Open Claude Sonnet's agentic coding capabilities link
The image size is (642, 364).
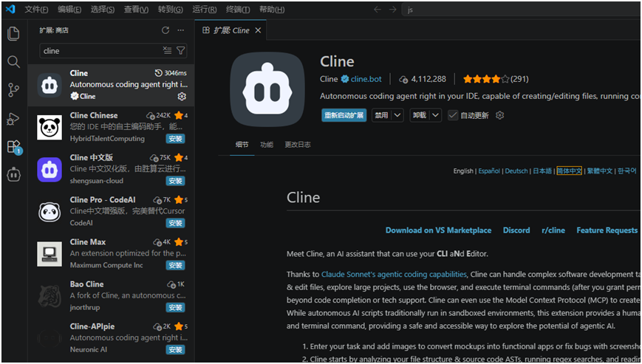coord(394,275)
